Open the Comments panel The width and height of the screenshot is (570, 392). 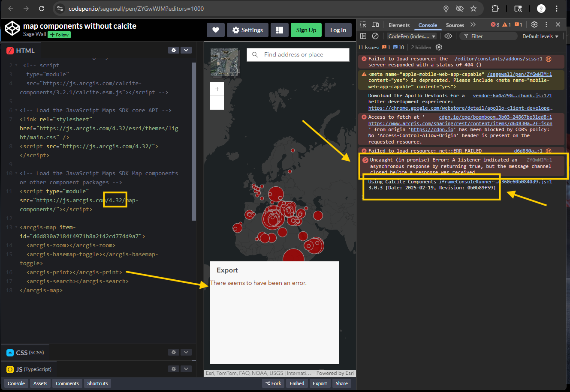tap(67, 383)
